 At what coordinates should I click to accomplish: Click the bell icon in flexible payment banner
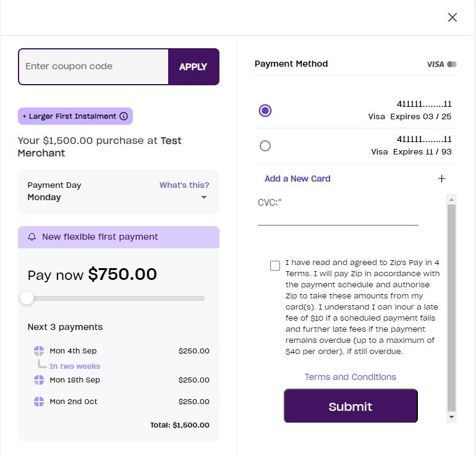(x=32, y=237)
